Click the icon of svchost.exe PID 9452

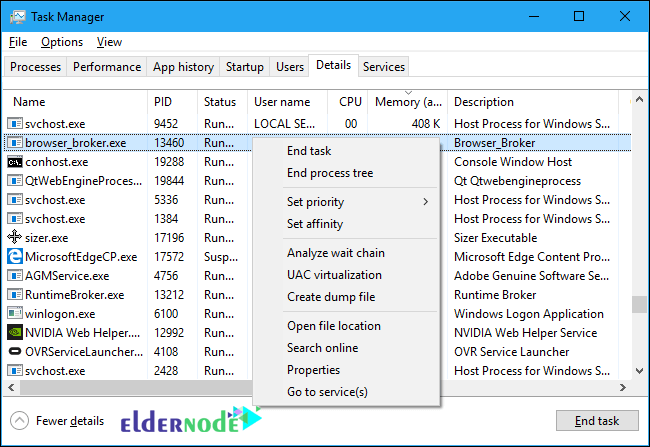click(x=15, y=124)
